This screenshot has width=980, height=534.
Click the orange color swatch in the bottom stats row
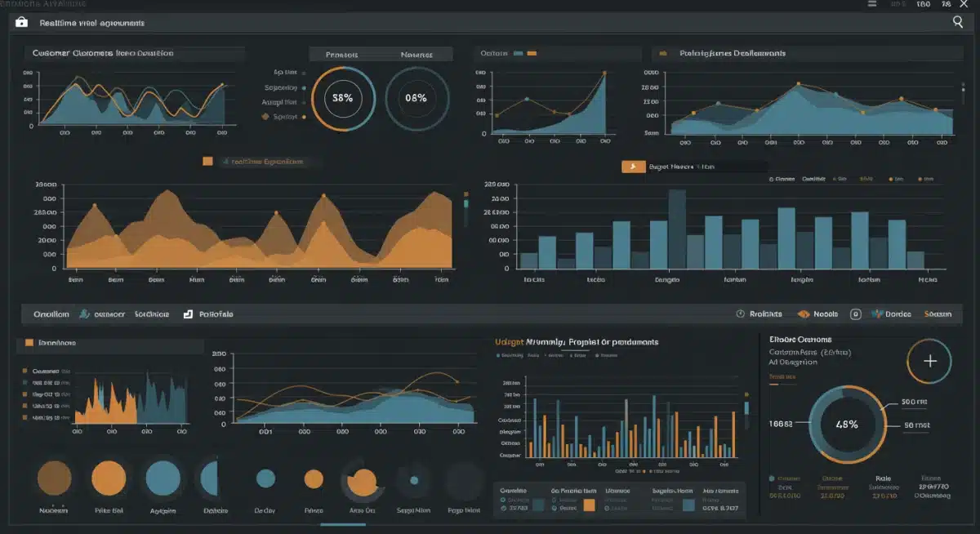pyautogui.click(x=588, y=504)
